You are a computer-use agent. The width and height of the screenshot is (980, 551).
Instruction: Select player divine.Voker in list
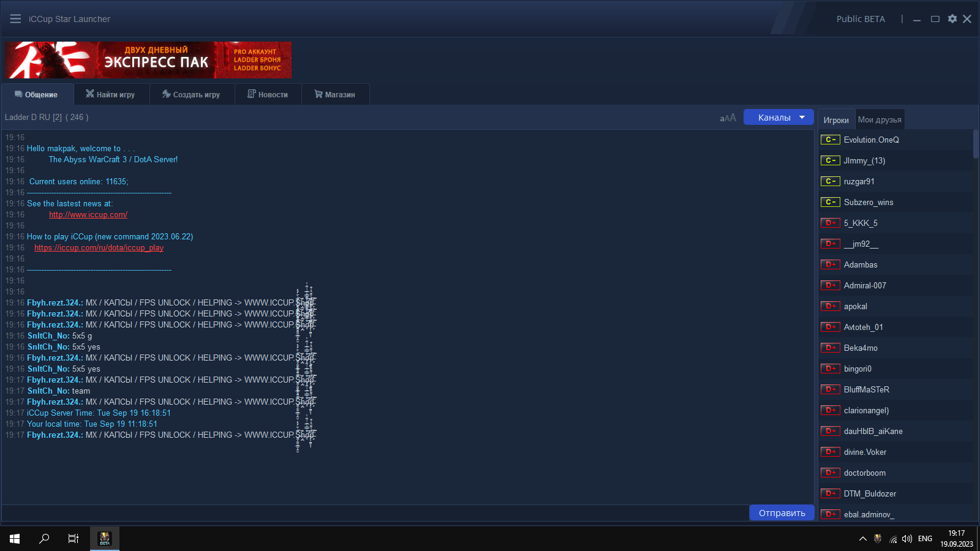pos(865,452)
